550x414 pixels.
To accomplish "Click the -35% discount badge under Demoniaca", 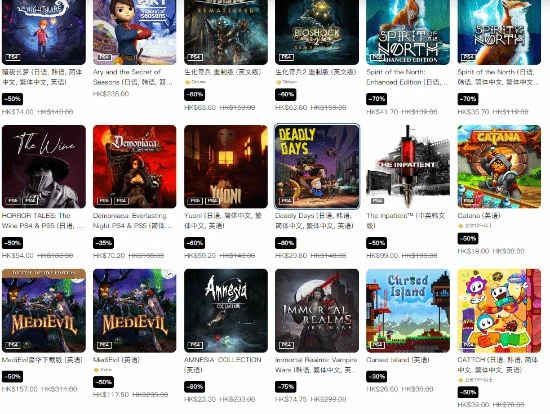I will coord(103,243).
